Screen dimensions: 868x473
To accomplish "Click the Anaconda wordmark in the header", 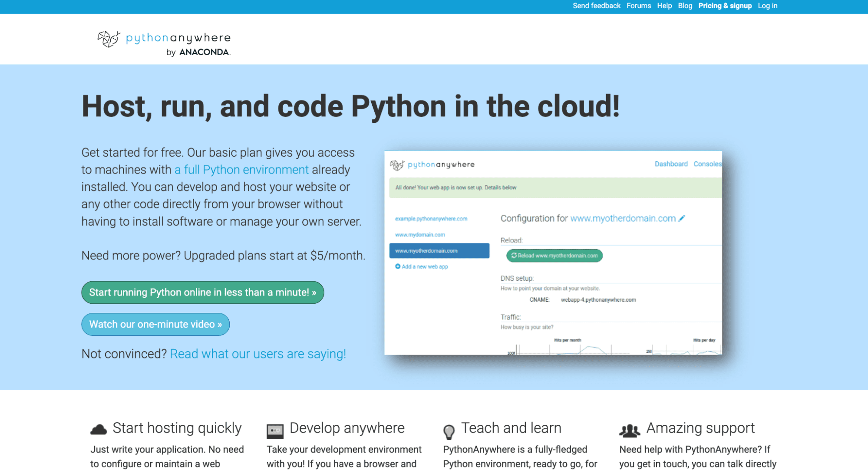I will (204, 52).
